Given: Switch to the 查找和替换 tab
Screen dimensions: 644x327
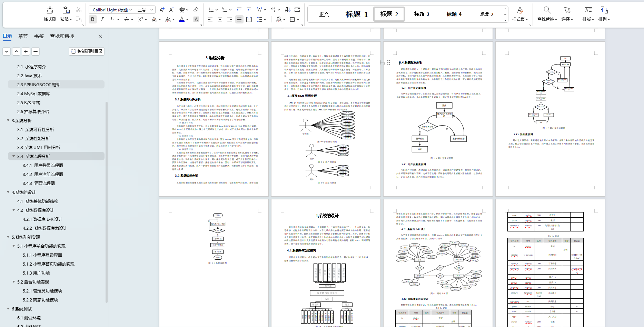Looking at the screenshot, I should pyautogui.click(x=62, y=36).
